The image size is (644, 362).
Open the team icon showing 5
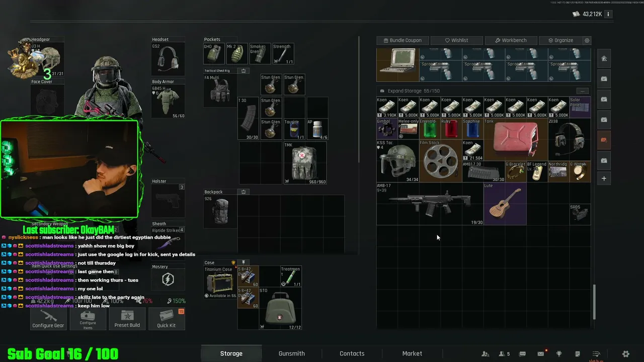tap(504, 354)
